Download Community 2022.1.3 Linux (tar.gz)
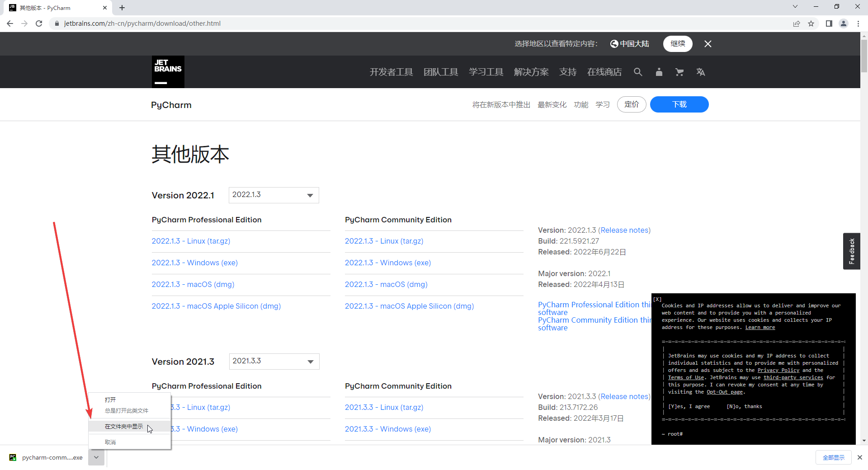This screenshot has width=868, height=470. (384, 241)
